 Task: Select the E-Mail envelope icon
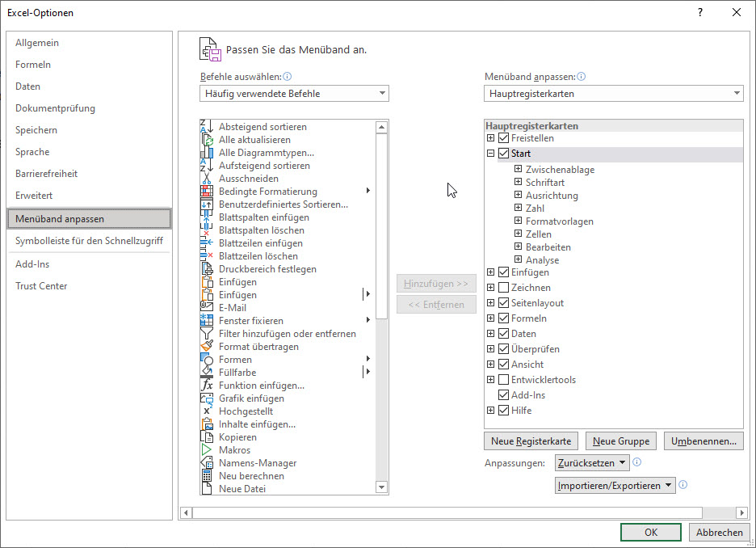pos(206,308)
